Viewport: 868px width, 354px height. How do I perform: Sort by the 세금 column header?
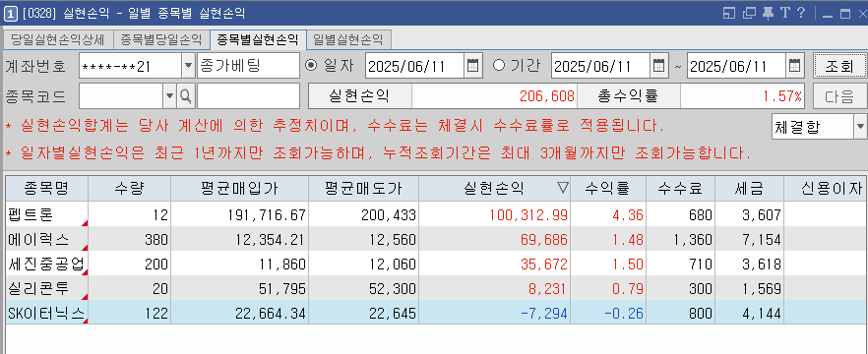750,189
